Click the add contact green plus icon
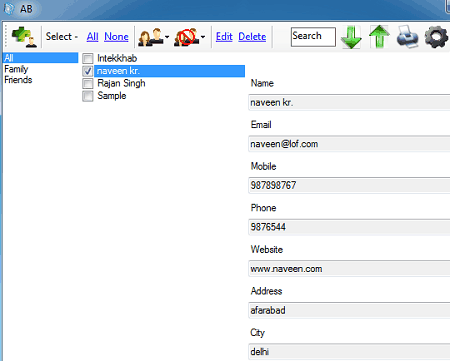Screen dimensions: 450x361 tap(24, 37)
